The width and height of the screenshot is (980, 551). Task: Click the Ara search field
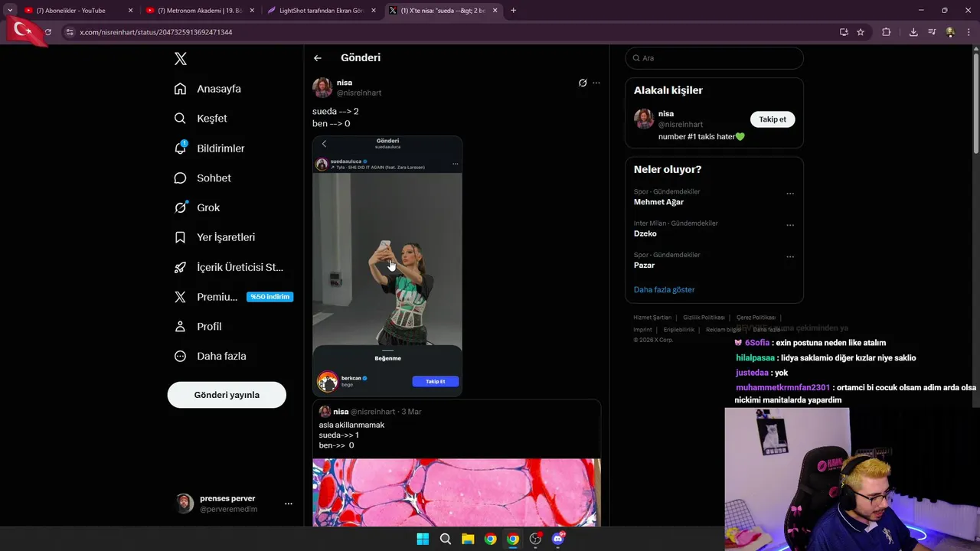[x=714, y=58]
